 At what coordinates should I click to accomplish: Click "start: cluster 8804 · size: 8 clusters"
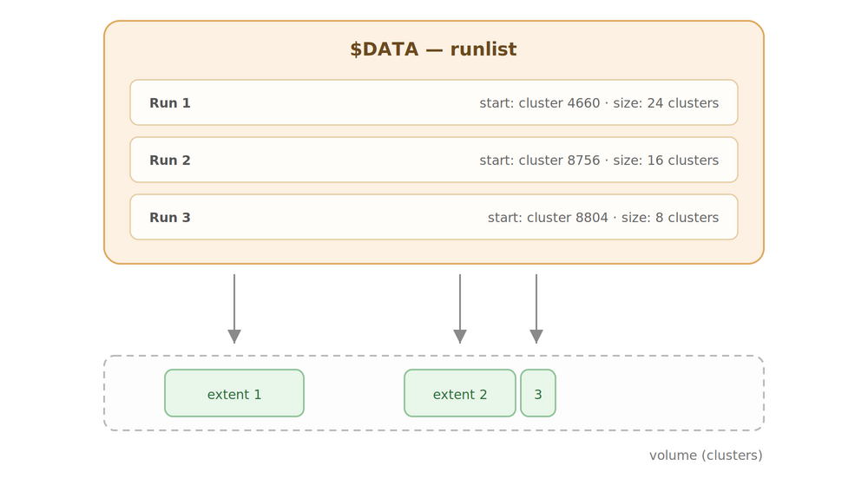(x=603, y=217)
